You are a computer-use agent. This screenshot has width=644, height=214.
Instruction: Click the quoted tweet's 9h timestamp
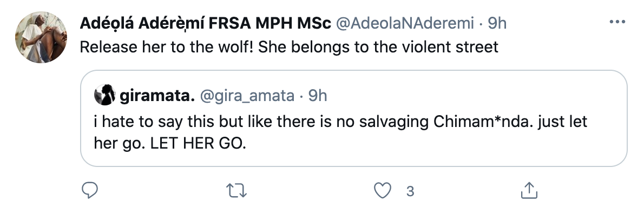[318, 96]
